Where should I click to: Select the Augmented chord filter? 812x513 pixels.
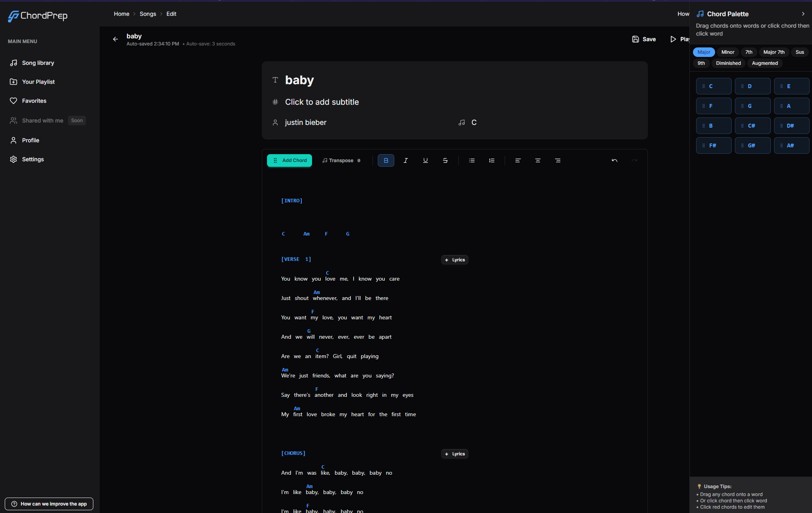[765, 63]
